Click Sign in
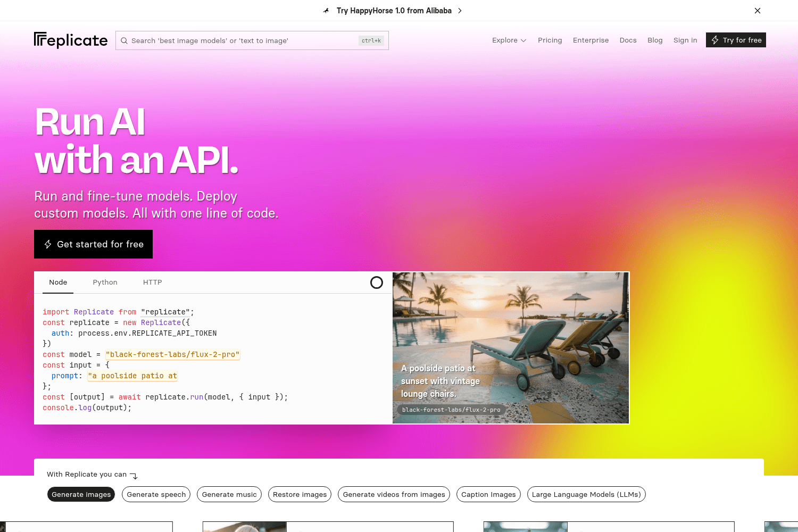The image size is (798, 532). (x=685, y=40)
